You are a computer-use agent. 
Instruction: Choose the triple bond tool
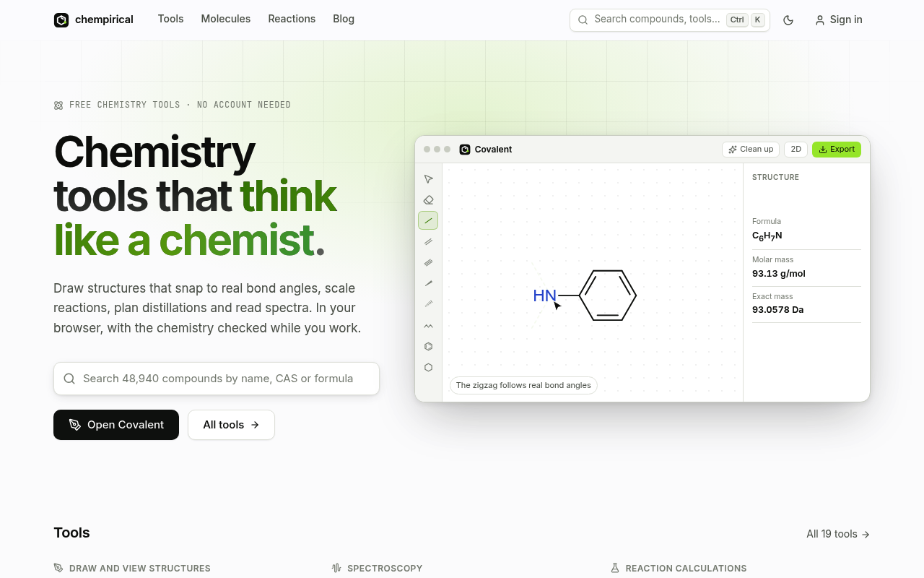(x=428, y=263)
